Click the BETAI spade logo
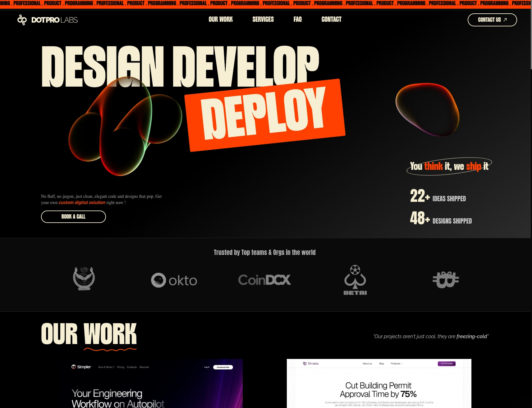 click(x=355, y=280)
